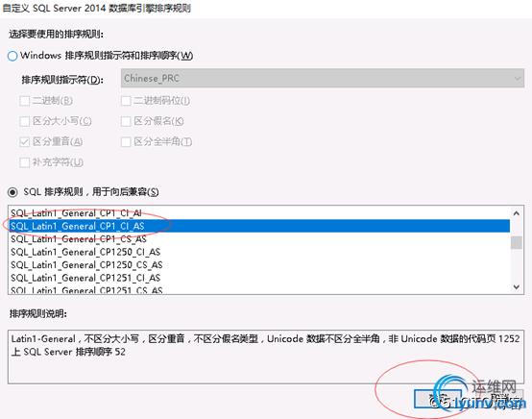The width and height of the screenshot is (532, 419).
Task: Open the 排序规则指示符 Chinese_PRC dropdown
Action: [323, 78]
